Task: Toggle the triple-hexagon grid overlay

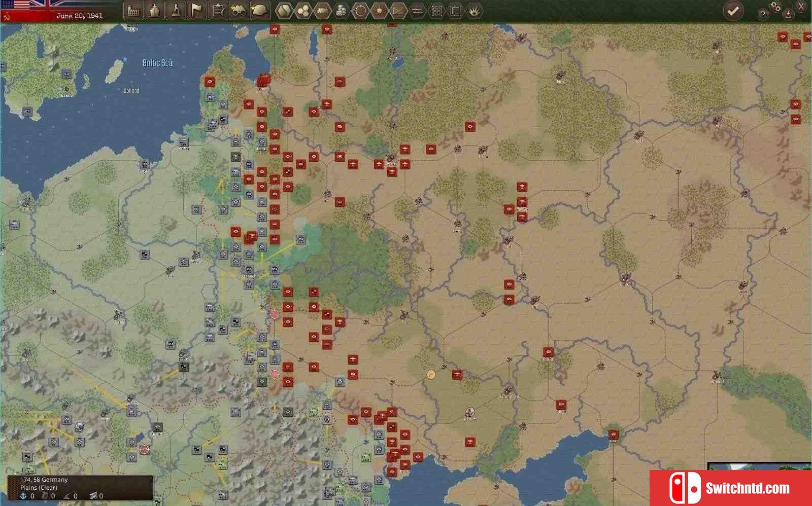Action: pyautogui.click(x=303, y=11)
